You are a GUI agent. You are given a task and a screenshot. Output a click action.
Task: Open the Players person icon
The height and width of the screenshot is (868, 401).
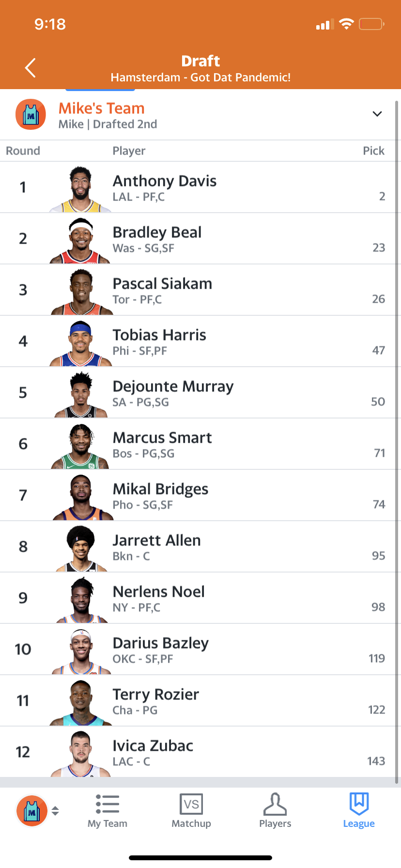tap(275, 804)
